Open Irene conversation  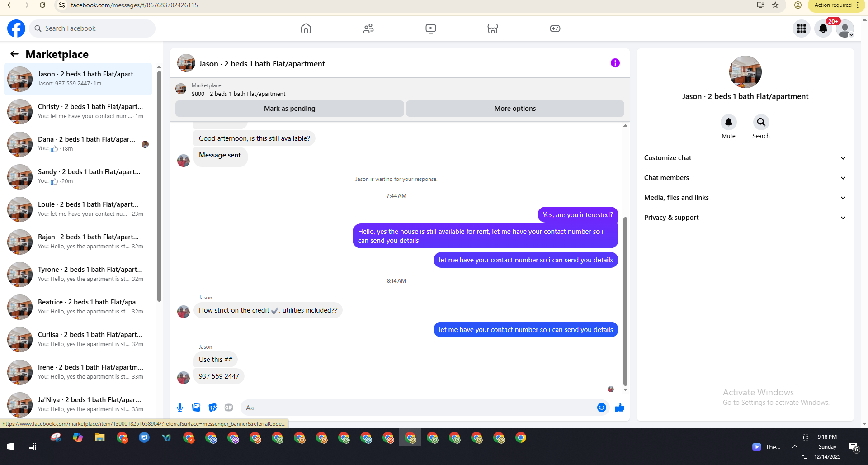click(78, 372)
